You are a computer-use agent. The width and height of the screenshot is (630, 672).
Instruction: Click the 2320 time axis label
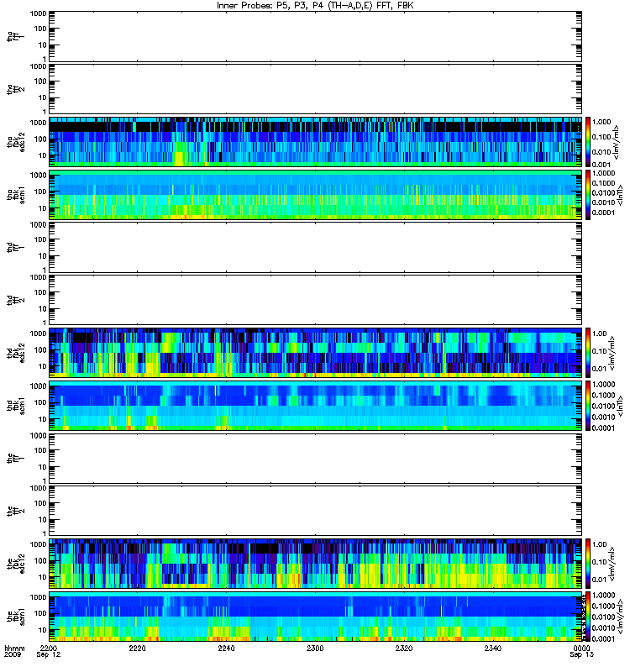[x=404, y=648]
